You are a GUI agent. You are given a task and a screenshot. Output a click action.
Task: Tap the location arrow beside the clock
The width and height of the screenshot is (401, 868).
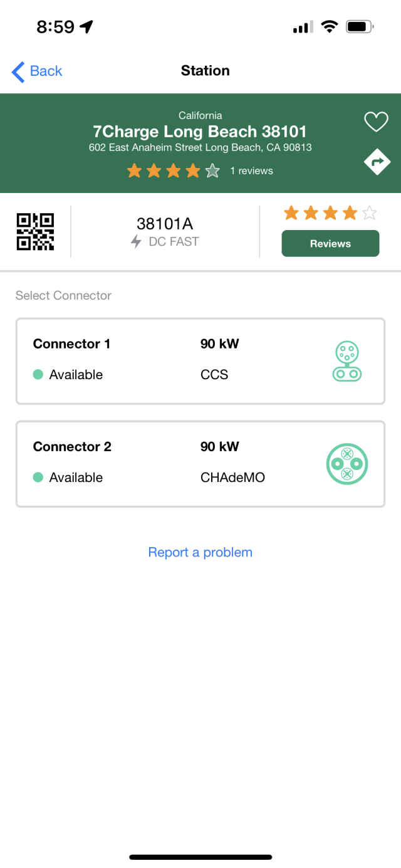[87, 26]
